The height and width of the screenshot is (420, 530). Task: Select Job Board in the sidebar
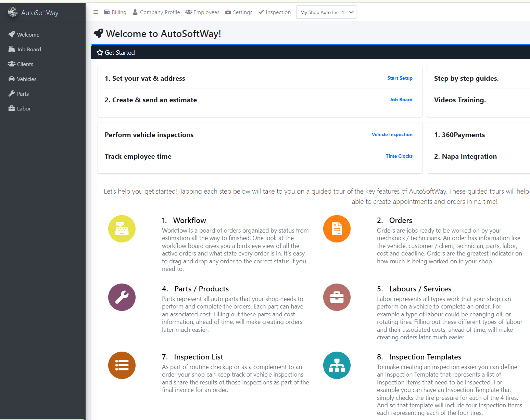click(x=29, y=50)
